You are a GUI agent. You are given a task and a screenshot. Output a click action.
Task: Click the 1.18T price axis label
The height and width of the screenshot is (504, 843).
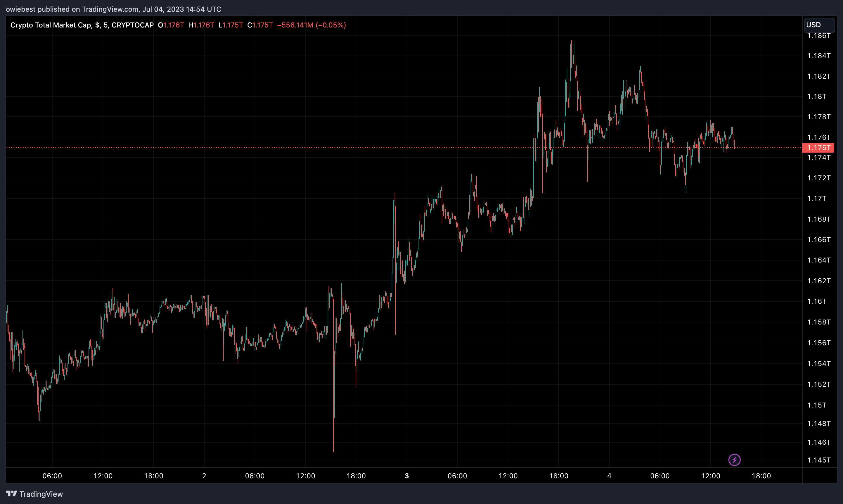click(x=816, y=96)
